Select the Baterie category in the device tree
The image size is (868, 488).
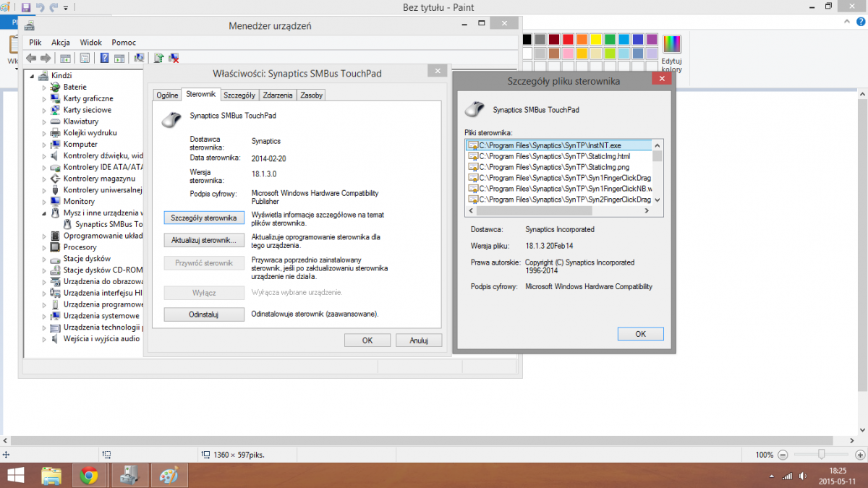[x=75, y=87]
